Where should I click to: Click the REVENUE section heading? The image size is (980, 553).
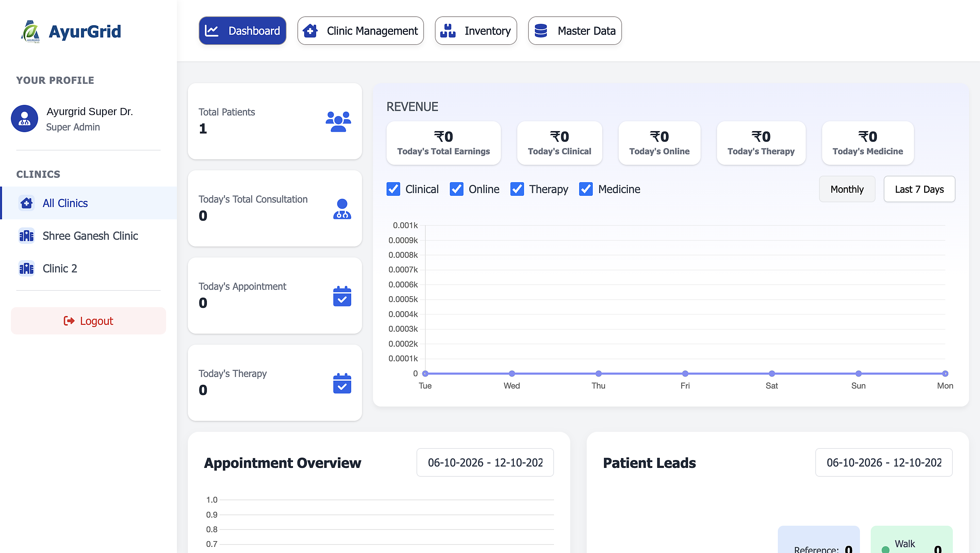412,107
